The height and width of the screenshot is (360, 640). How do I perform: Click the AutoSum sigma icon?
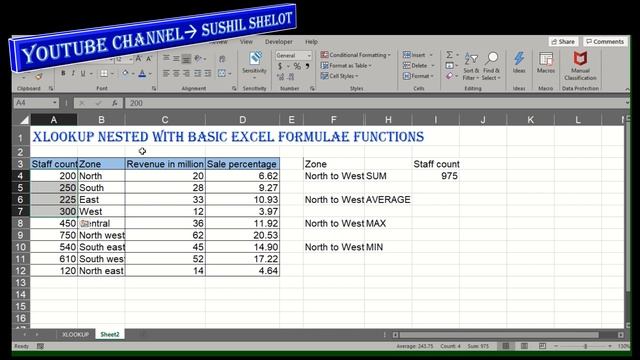(449, 55)
